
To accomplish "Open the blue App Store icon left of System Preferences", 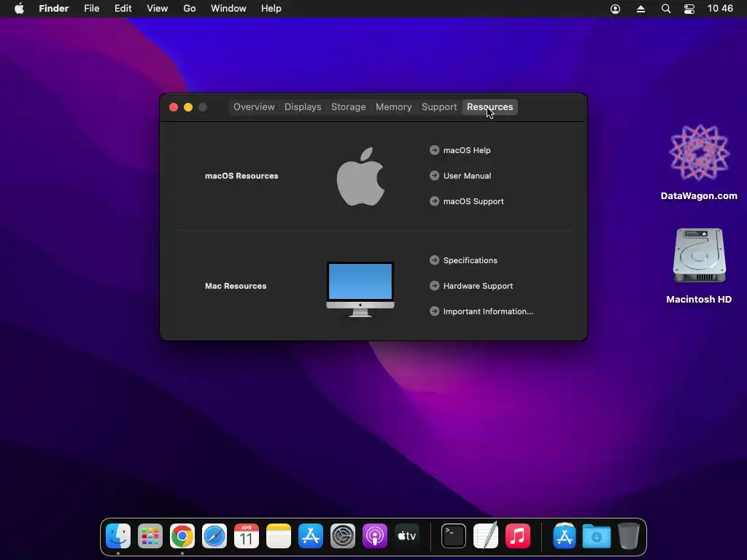I will [x=311, y=536].
